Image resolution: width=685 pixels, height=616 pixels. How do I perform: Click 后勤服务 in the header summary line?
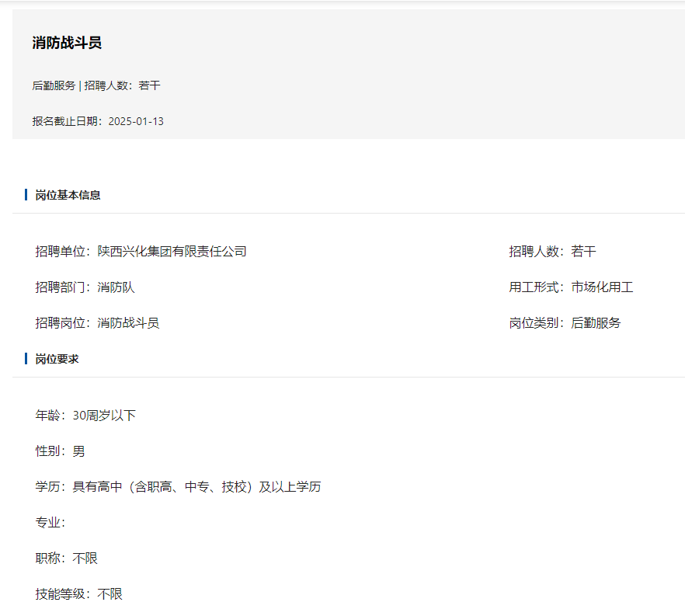point(54,85)
